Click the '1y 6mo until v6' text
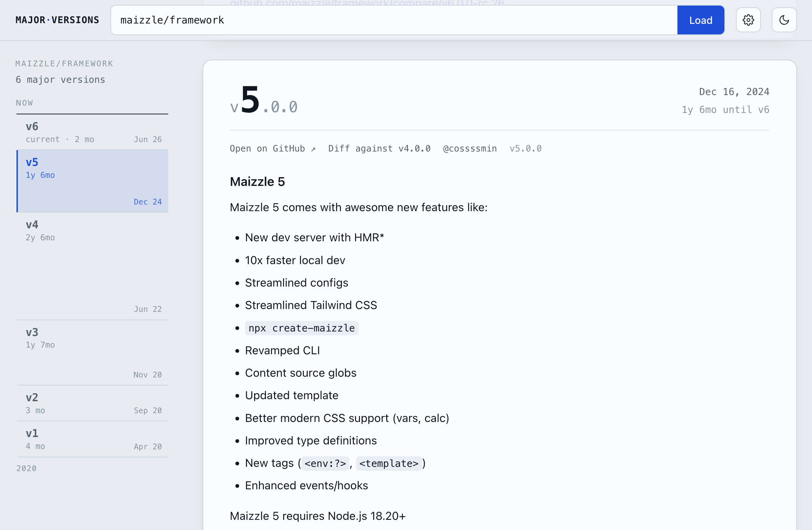This screenshot has height=530, width=812. click(x=725, y=110)
